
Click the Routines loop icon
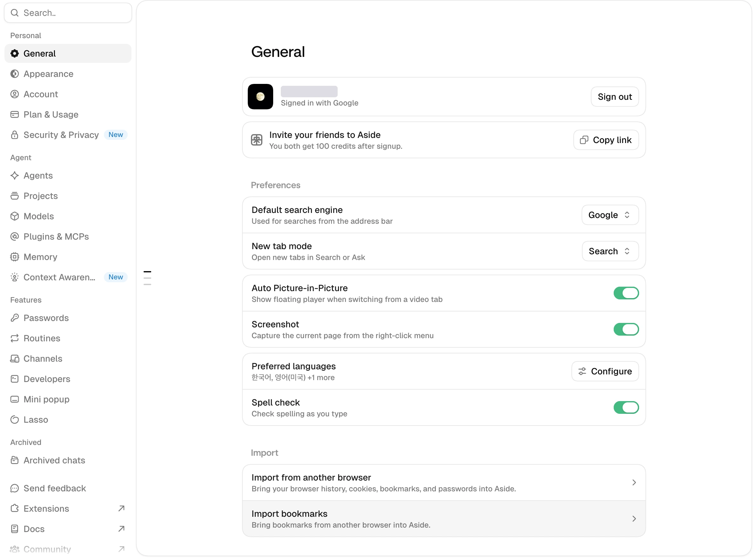pyautogui.click(x=15, y=338)
